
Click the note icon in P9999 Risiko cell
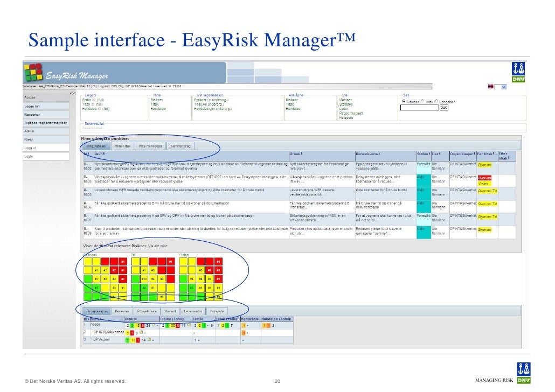click(154, 325)
